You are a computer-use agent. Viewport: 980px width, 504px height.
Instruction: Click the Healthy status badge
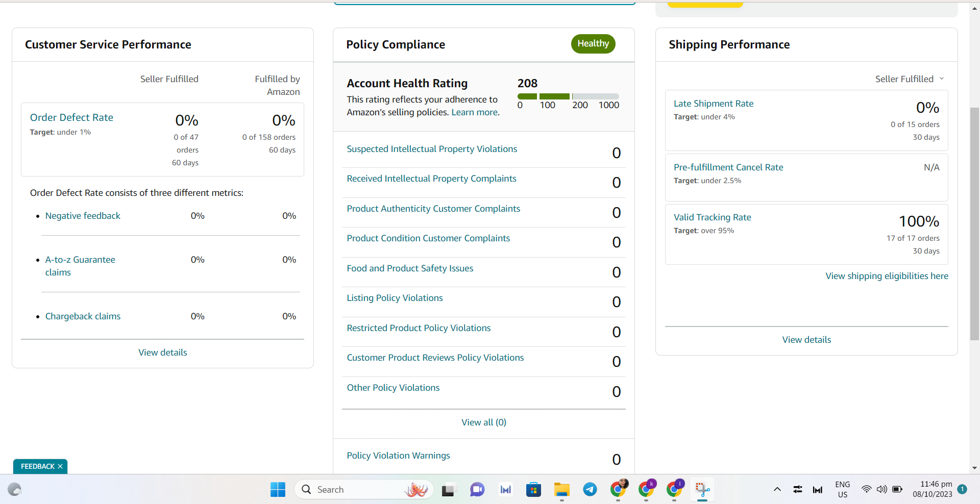pos(593,44)
